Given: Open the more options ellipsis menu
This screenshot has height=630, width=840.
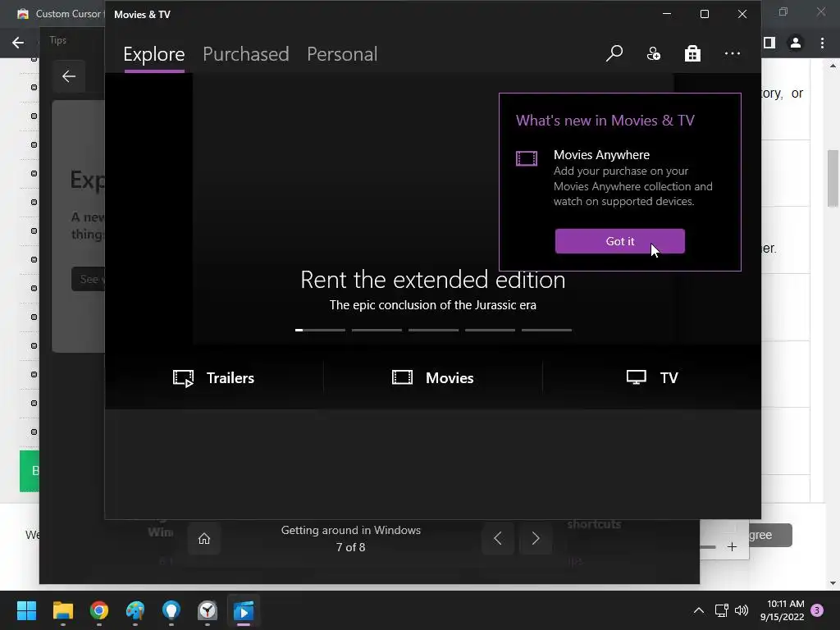Looking at the screenshot, I should coord(733,53).
